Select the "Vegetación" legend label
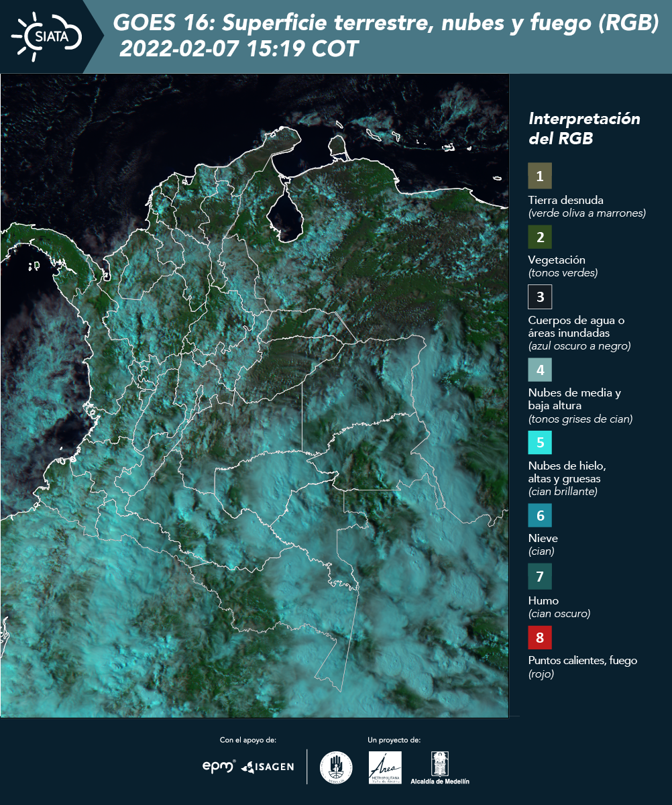Image resolution: width=672 pixels, height=805 pixels. coord(557,260)
